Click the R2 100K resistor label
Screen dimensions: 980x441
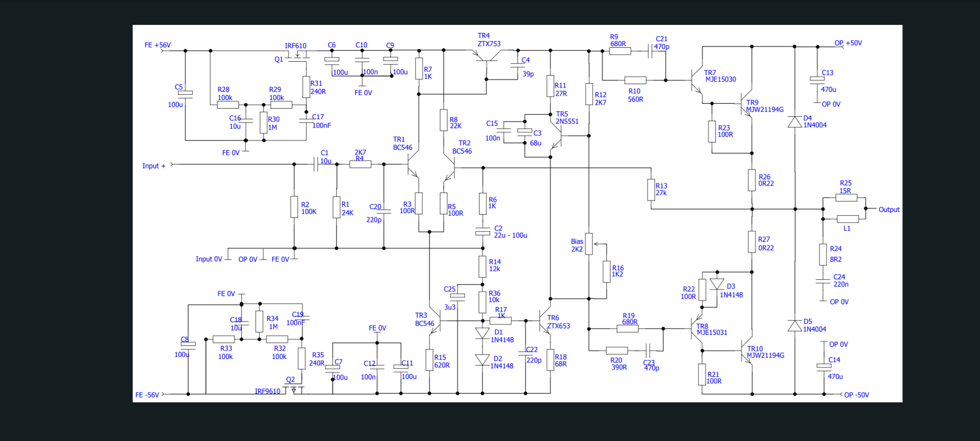pyautogui.click(x=309, y=208)
